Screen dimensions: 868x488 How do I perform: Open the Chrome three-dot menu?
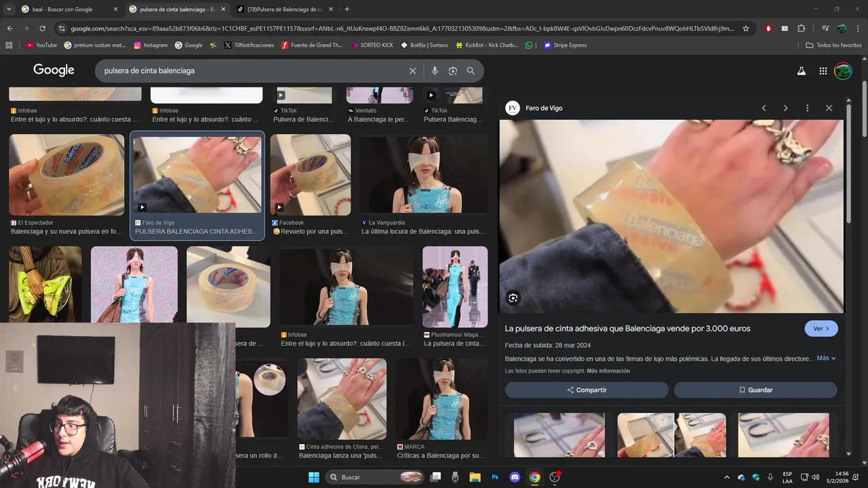[x=859, y=28]
